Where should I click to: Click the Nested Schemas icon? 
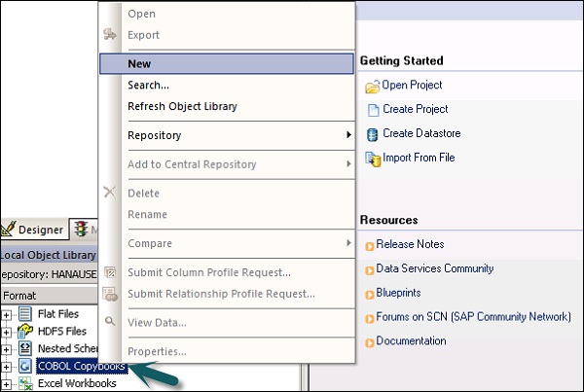click(x=24, y=349)
